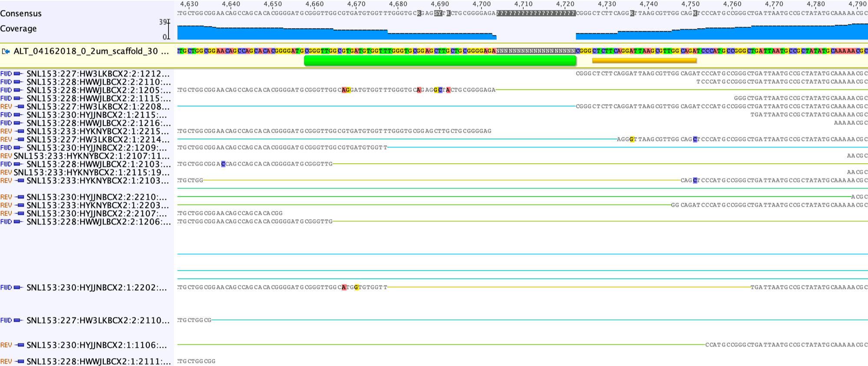The width and height of the screenshot is (868, 366).
Task: Click REV icon for SNL153:233:HYKNYBCX2:1:2215
Action: [x=20, y=132]
